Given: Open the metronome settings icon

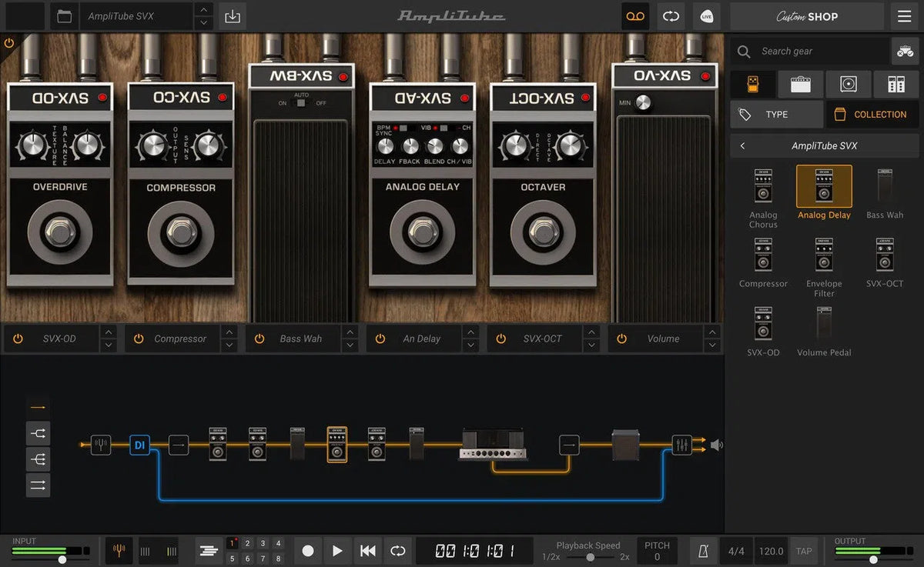Looking at the screenshot, I should (x=701, y=551).
